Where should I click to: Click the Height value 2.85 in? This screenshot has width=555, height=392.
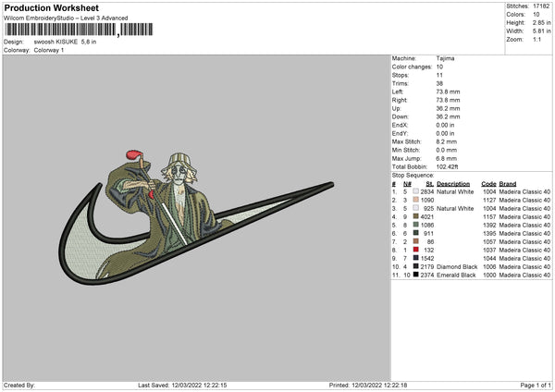tap(541, 22)
